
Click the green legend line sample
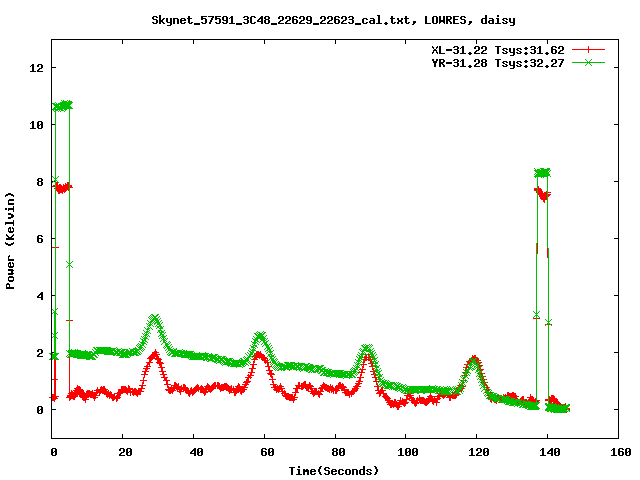pyautogui.click(x=588, y=62)
